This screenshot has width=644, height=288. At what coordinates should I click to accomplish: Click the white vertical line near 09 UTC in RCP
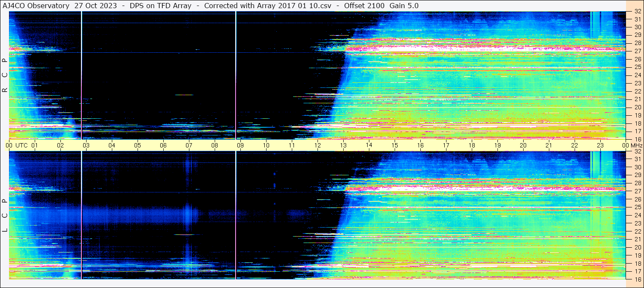tap(236, 75)
